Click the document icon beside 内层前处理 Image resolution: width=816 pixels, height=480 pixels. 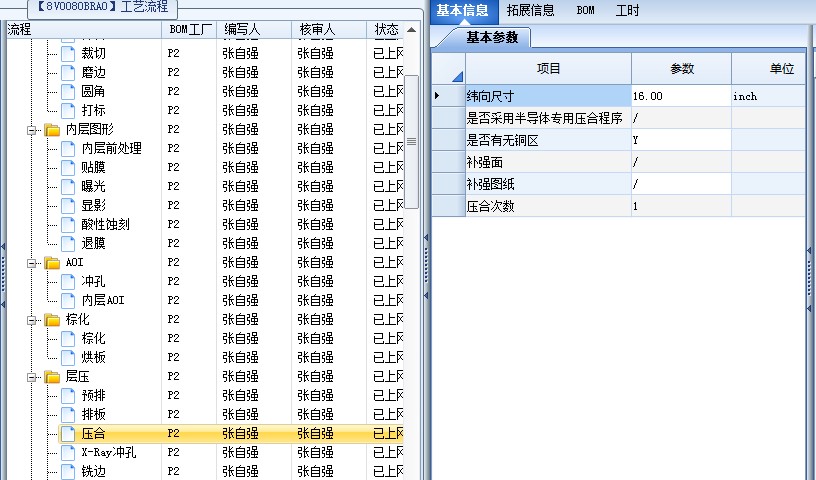click(x=68, y=148)
